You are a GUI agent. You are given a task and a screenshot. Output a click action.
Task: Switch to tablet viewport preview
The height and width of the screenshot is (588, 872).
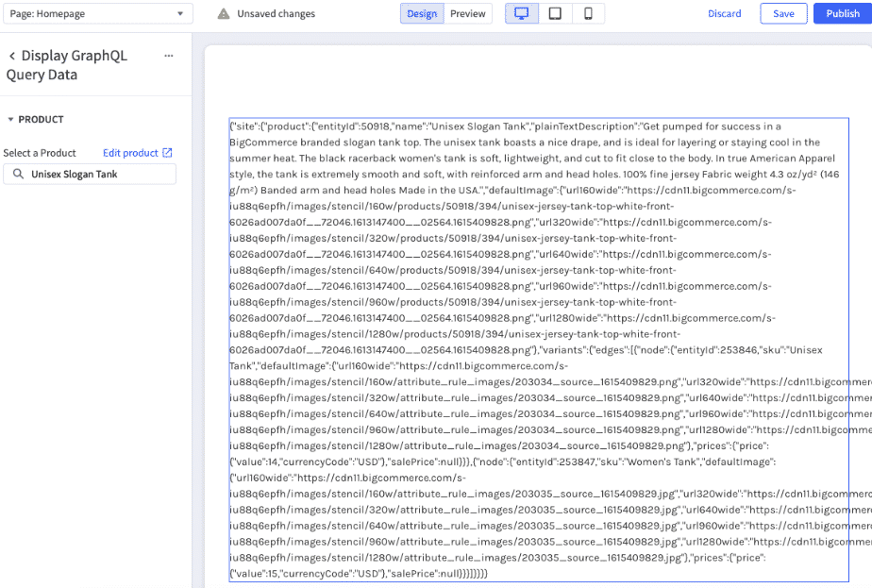tap(555, 13)
